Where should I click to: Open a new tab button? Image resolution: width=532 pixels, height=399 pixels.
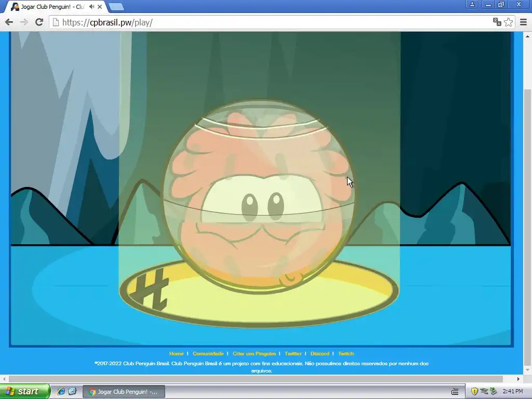(x=116, y=7)
